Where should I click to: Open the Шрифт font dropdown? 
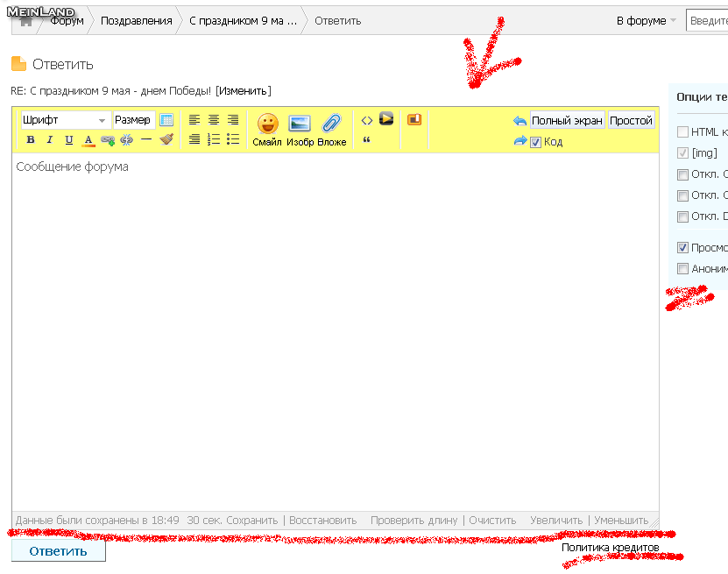(x=65, y=120)
